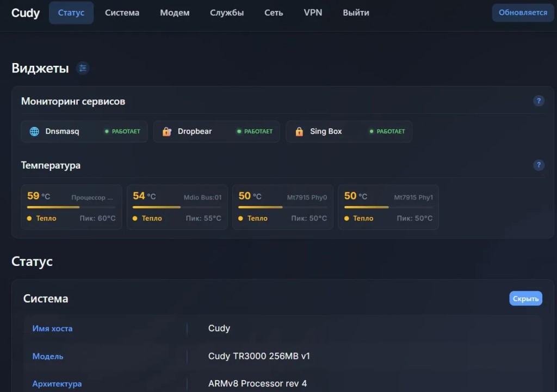Viewport: 557px width, 392px height.
Task: Click the 59 °C reading
Action: coord(39,196)
